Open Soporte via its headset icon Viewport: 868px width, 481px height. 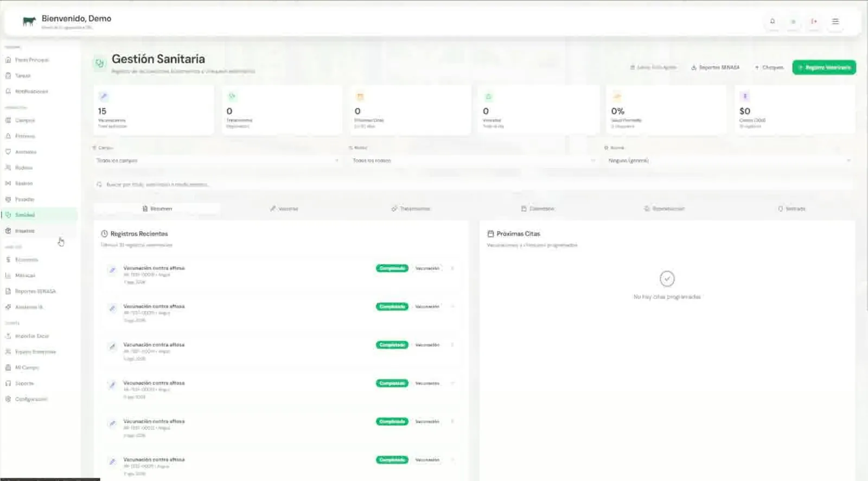[8, 383]
